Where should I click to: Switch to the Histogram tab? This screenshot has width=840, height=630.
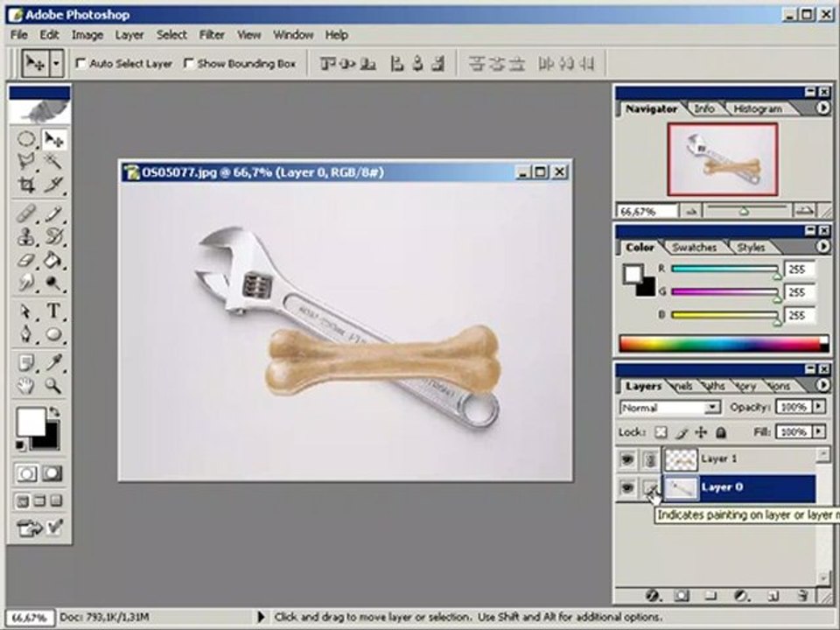[758, 108]
